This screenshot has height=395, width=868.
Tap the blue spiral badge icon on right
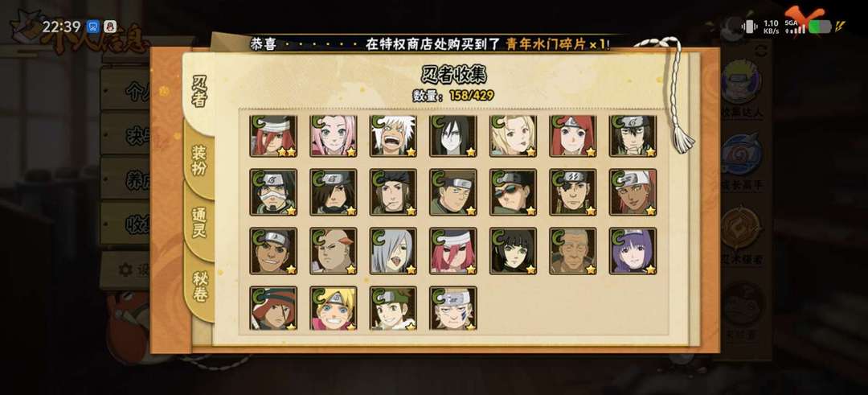click(x=742, y=155)
